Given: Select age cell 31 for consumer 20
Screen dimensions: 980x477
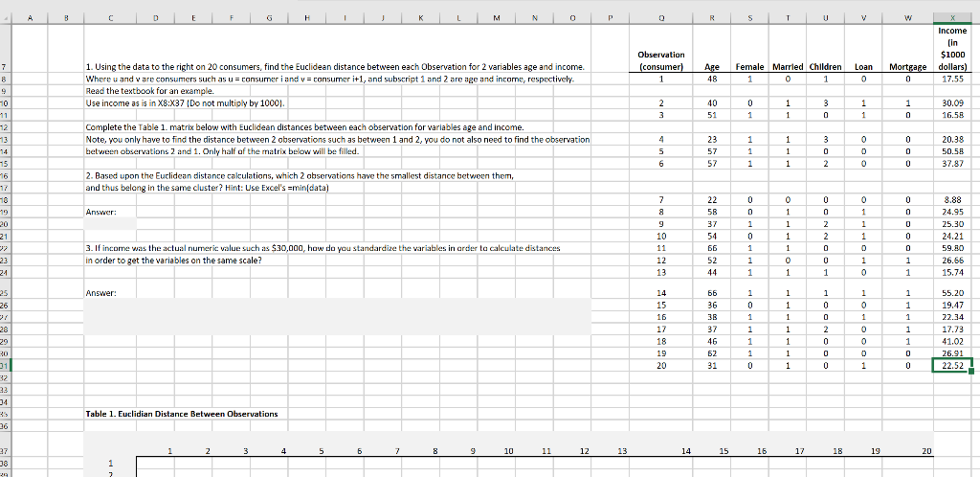Looking at the screenshot, I should tap(712, 366).
